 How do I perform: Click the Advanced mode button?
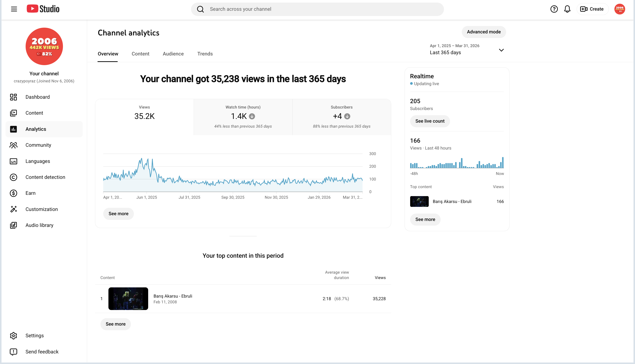click(x=484, y=32)
